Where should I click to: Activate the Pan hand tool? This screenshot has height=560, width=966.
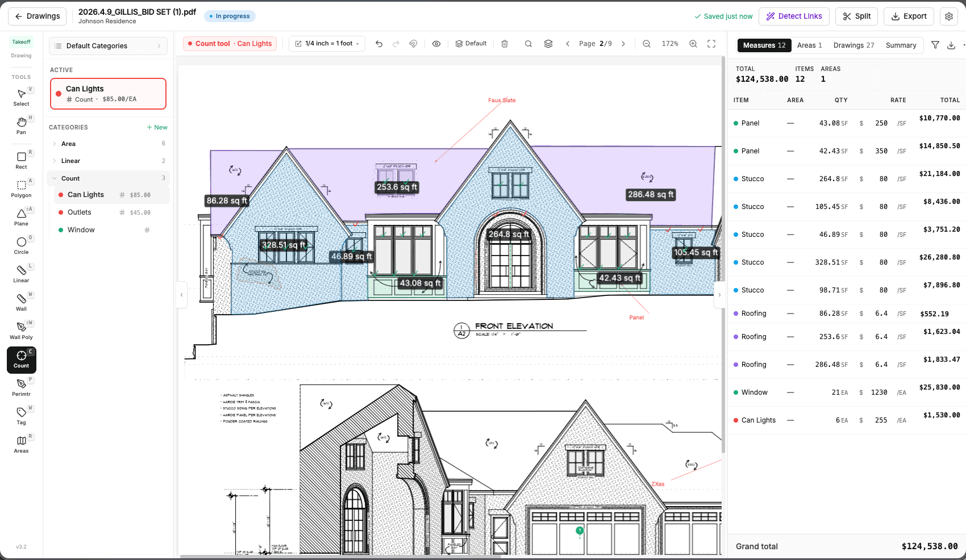coord(21,126)
